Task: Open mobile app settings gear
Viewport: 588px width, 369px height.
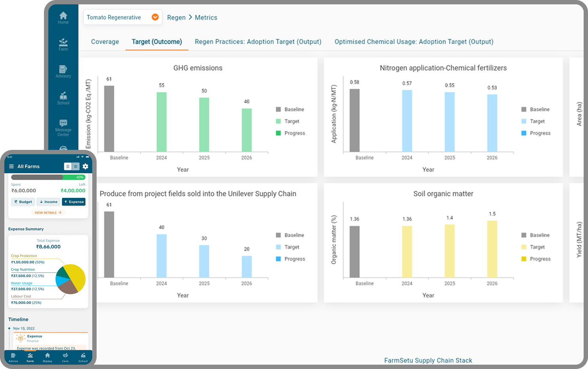Action: (85, 167)
